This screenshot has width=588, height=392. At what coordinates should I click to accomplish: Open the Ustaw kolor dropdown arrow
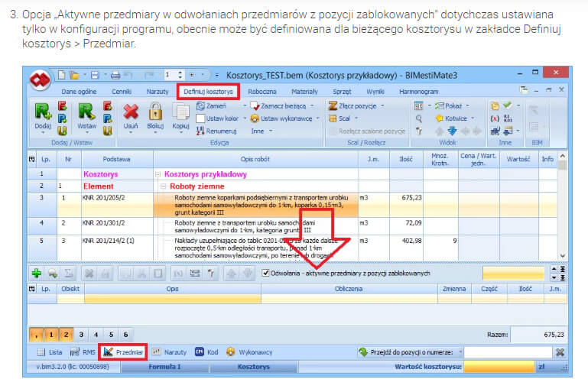(x=245, y=118)
